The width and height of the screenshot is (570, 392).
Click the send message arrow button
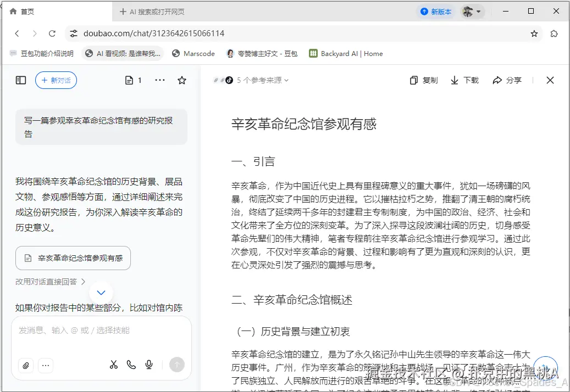click(177, 365)
